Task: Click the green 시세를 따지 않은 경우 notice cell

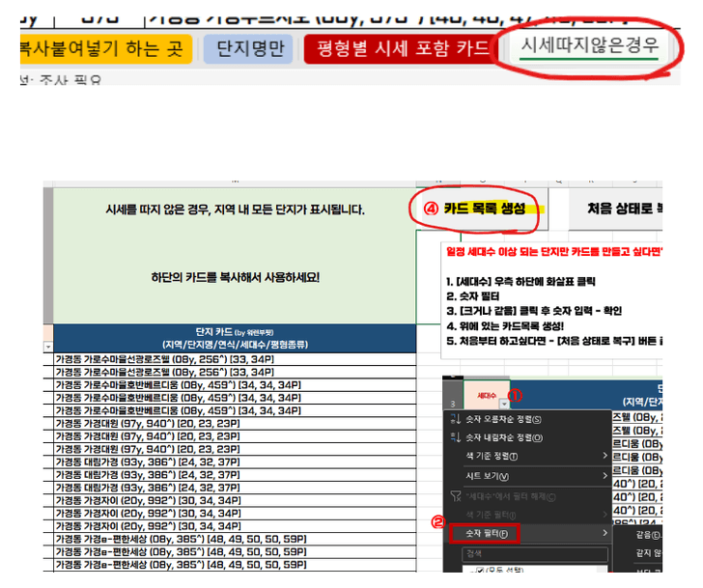Action: [235, 210]
